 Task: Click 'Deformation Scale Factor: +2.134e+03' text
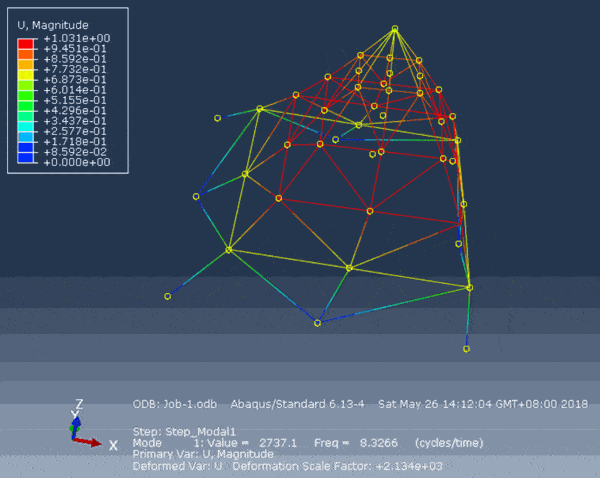(x=338, y=467)
